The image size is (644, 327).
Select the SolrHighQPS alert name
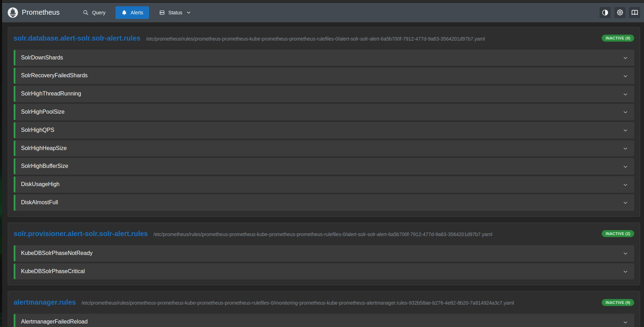pos(38,130)
